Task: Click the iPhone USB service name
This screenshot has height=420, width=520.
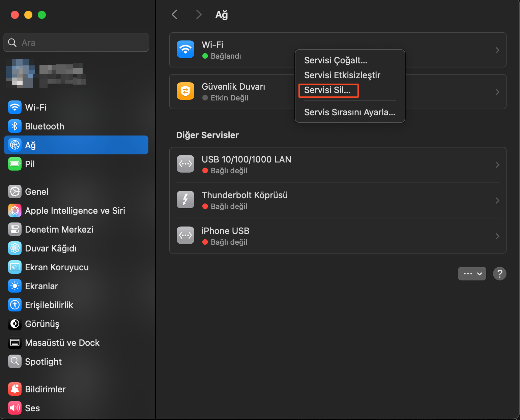Action: tap(226, 231)
